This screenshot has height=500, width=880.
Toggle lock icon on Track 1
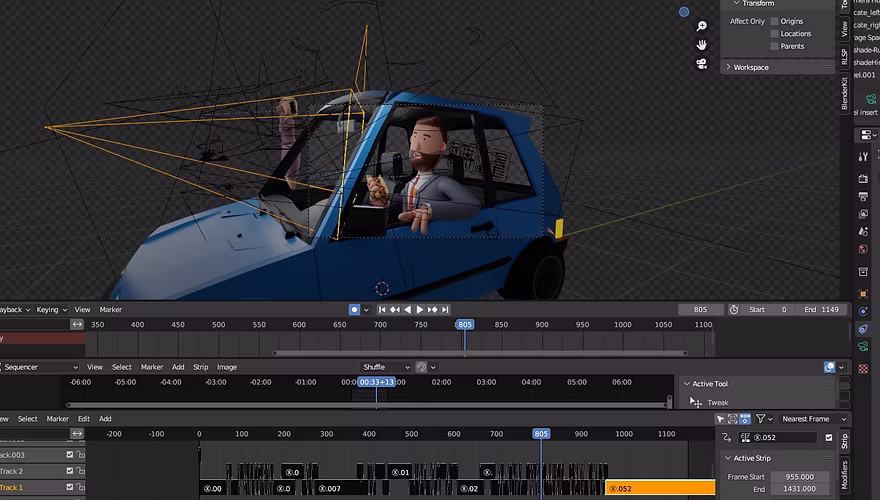(80, 487)
